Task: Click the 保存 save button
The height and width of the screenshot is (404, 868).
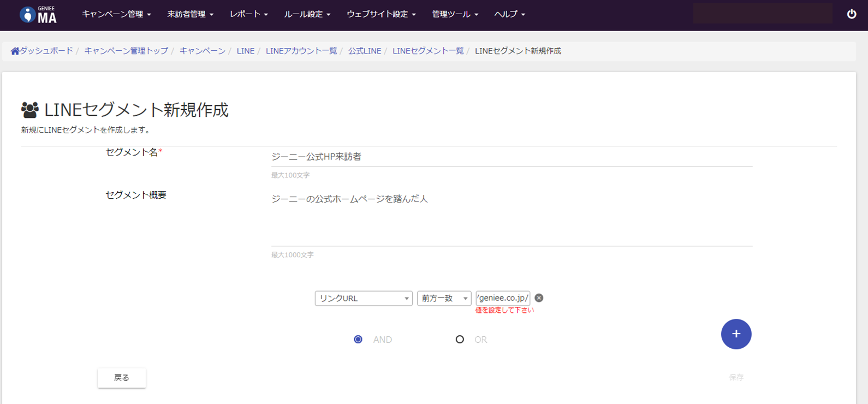Action: [736, 377]
